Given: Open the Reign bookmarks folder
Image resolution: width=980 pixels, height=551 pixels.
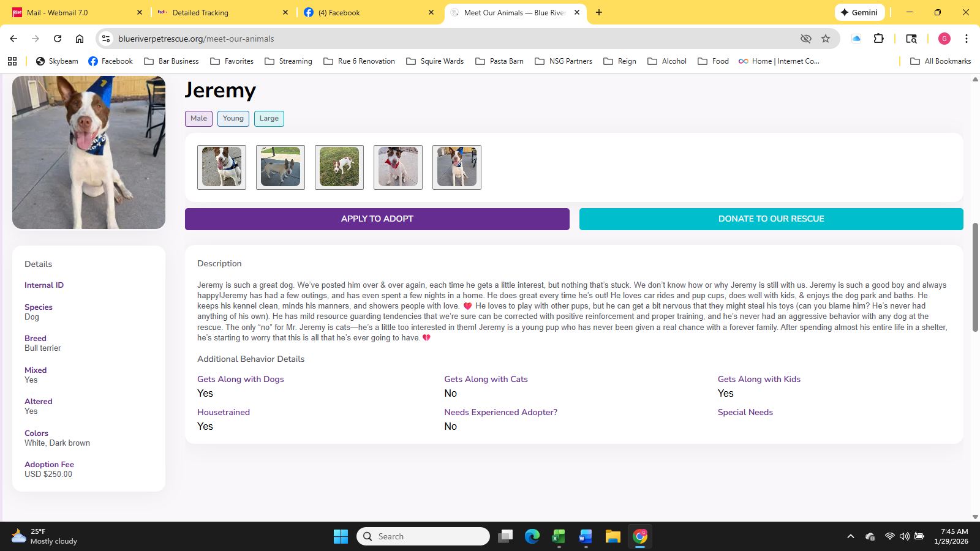Looking at the screenshot, I should click(620, 61).
